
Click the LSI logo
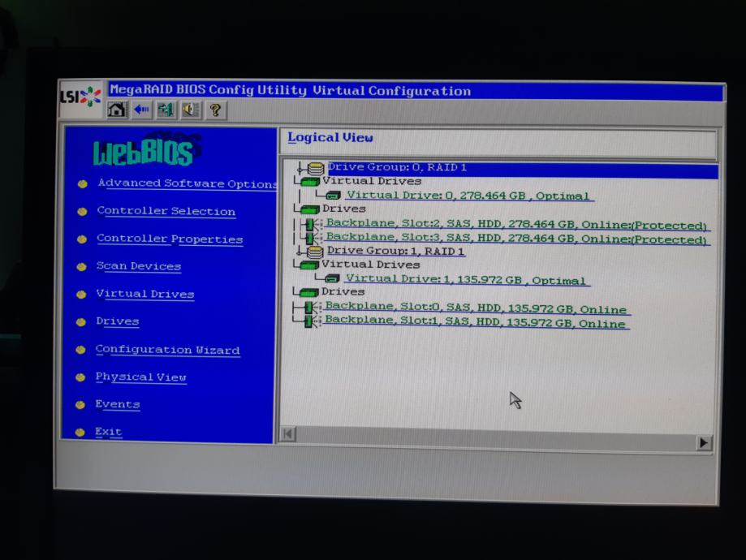click(80, 97)
